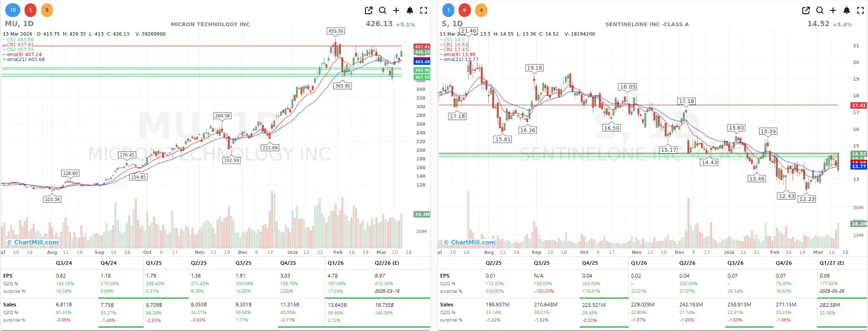Click MU sales value 13.643B
Screen dimensions: 868x331
coord(337,305)
